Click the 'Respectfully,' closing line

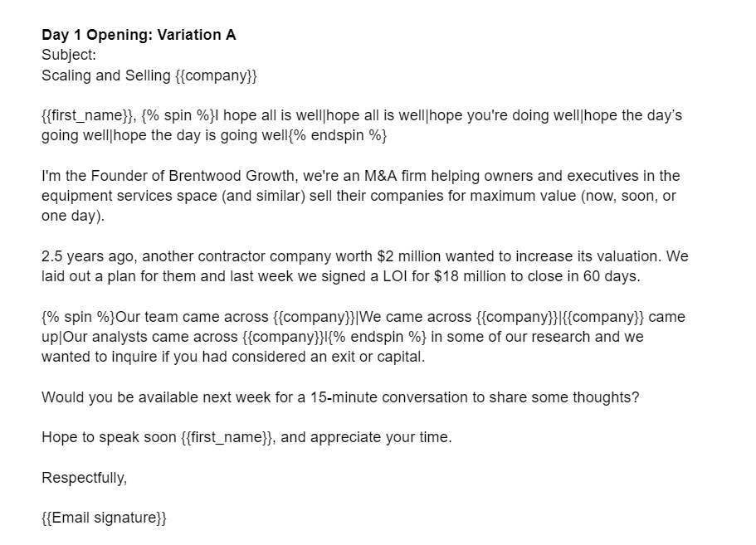(x=85, y=478)
